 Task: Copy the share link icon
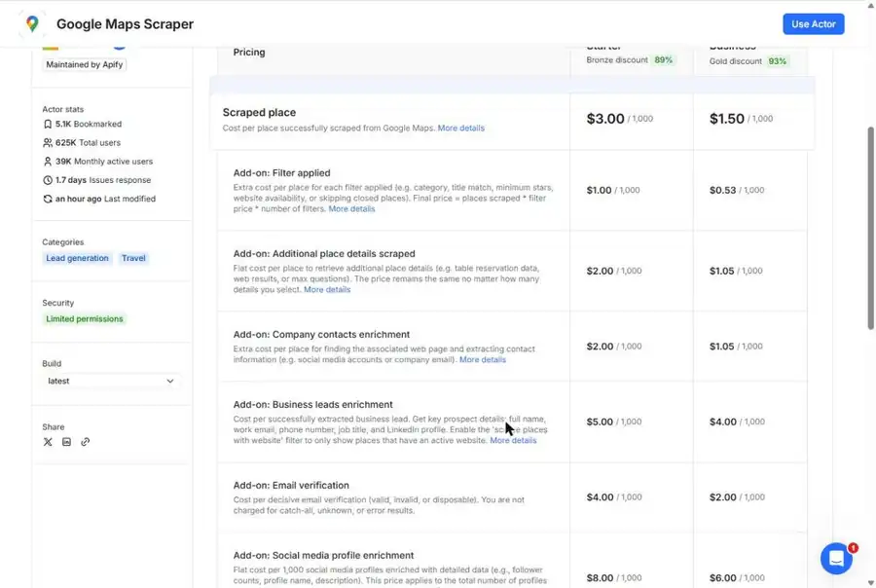[85, 442]
